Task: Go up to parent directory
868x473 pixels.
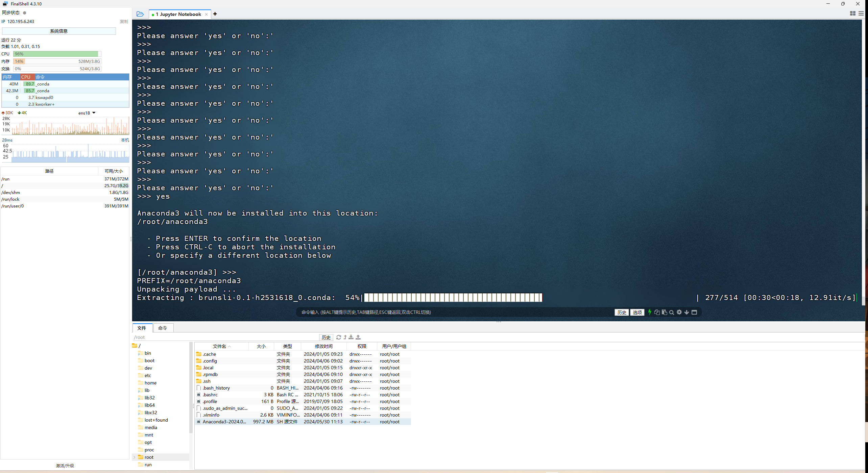Action: 345,337
